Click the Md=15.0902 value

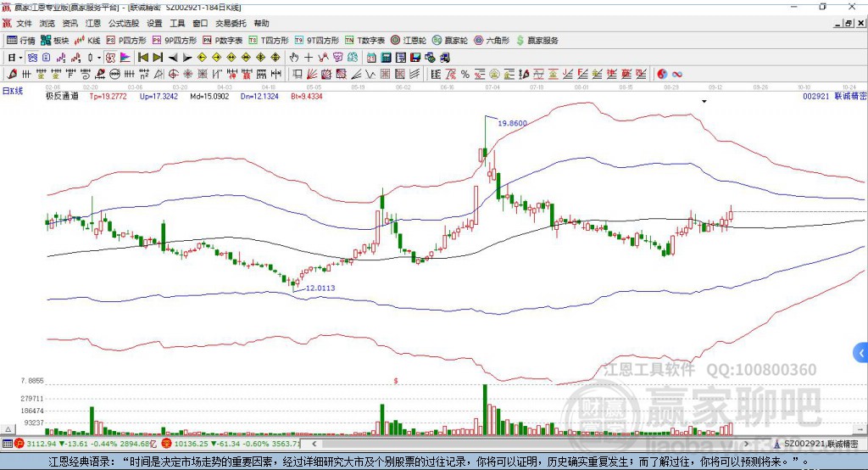coord(209,97)
